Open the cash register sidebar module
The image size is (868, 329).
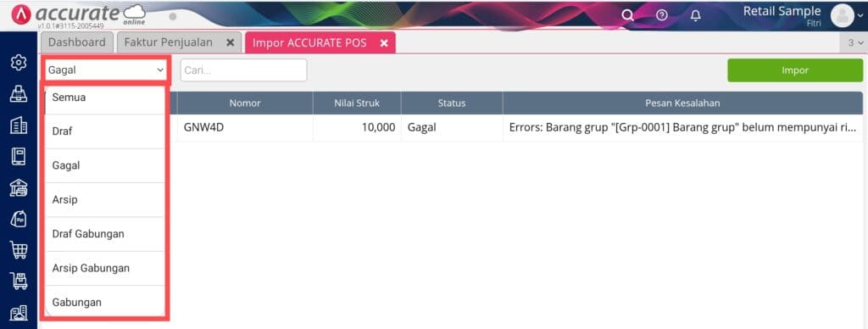tap(19, 95)
